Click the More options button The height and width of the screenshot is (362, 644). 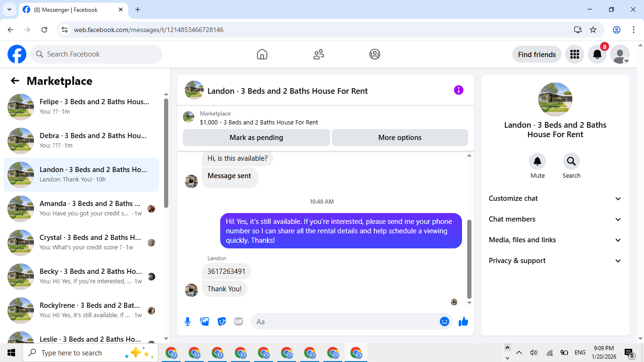[400, 138]
